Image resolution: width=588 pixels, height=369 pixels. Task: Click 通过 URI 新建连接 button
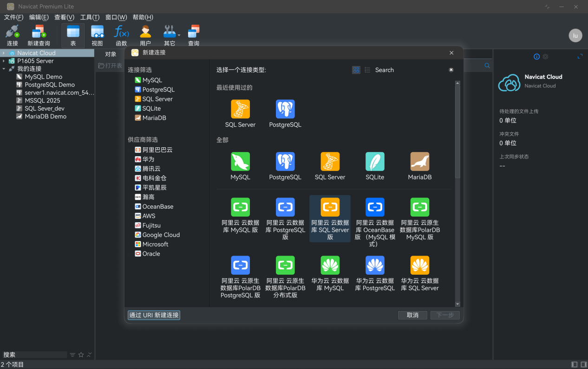tap(154, 315)
